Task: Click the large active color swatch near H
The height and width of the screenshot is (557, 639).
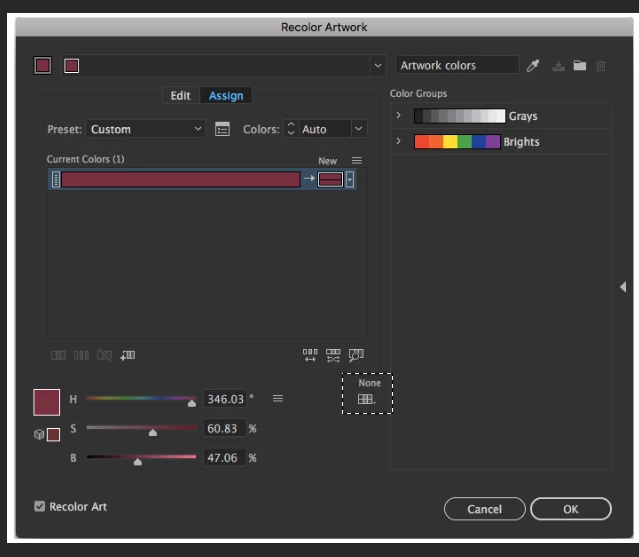Action: 46,403
